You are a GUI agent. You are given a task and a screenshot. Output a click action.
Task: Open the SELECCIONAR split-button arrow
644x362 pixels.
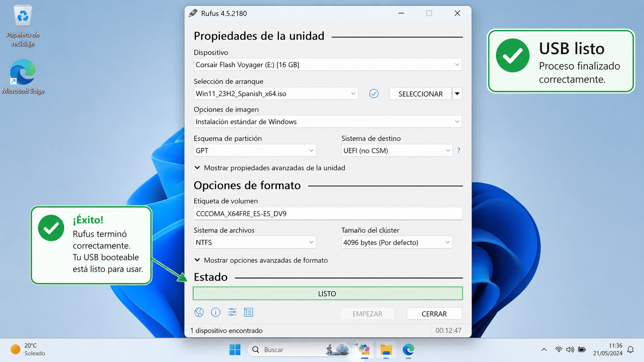pos(457,93)
